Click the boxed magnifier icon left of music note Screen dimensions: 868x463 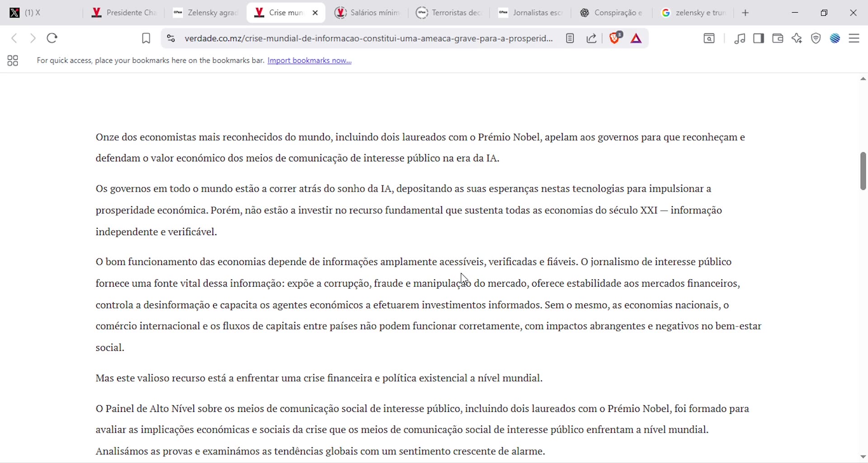(709, 39)
